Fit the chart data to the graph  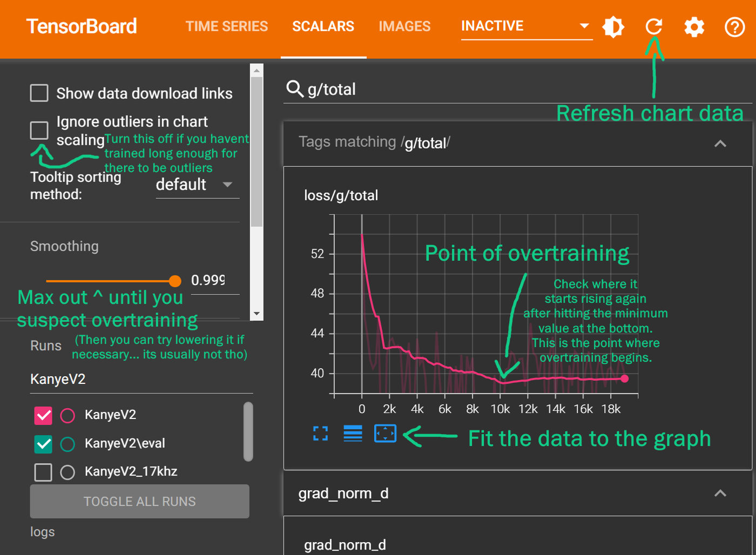(x=385, y=434)
